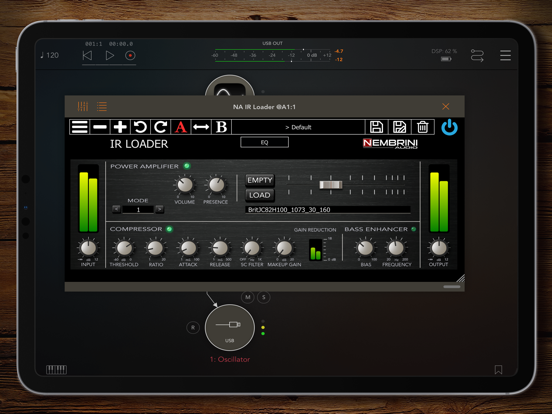Toggle the Compressor enable LED
Viewport: 552px width, 414px height.
(169, 229)
